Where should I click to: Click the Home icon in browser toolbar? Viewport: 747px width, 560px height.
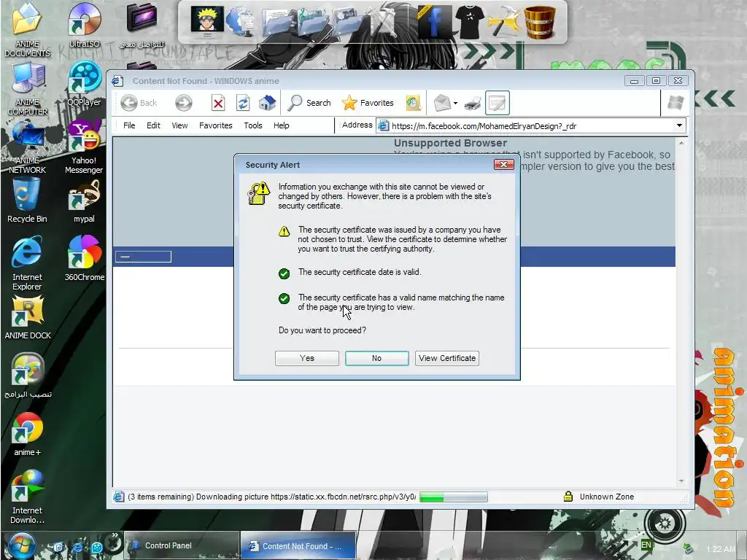pos(267,103)
